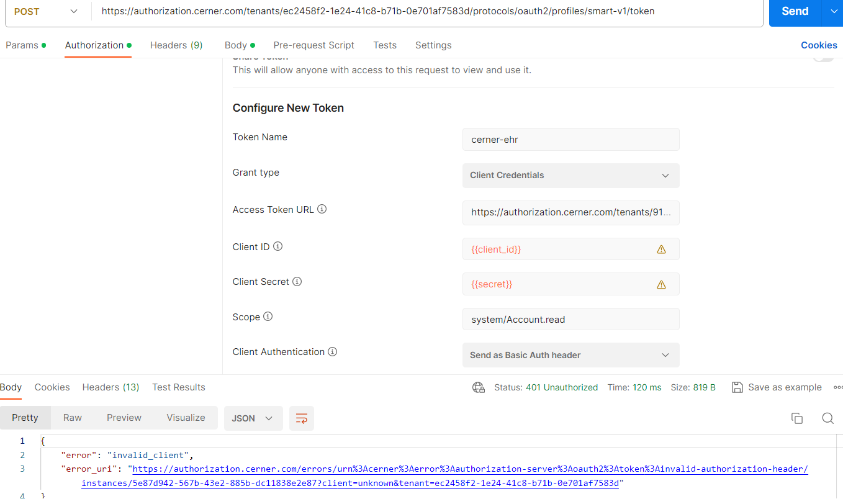This screenshot has width=843, height=504.
Task: Click inside the request URL field
Action: (372, 11)
